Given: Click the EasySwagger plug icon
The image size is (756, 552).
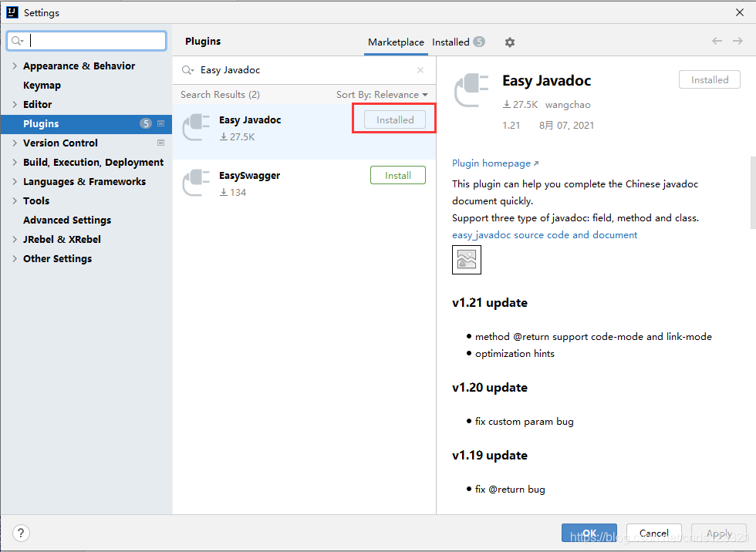Looking at the screenshot, I should tap(196, 183).
